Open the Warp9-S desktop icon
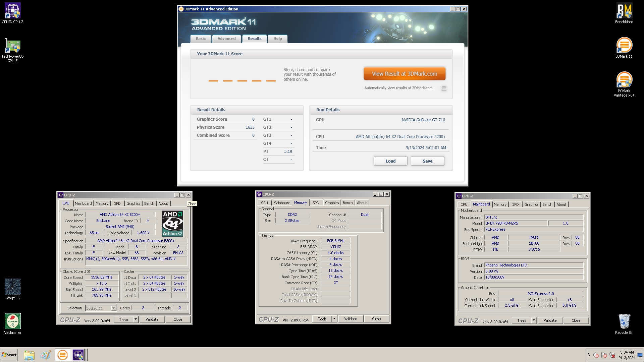This screenshot has width=644, height=362. pyautogui.click(x=12, y=289)
